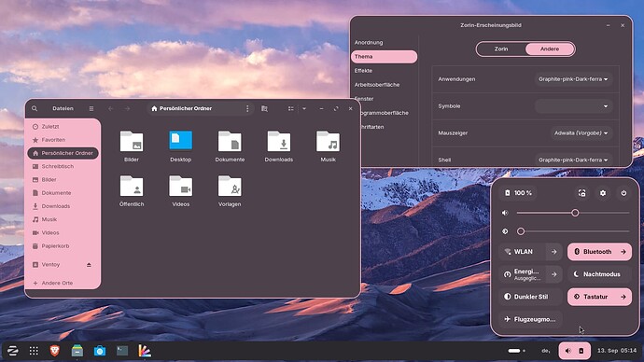Go back in Dateien navigation
Image resolution: width=644 pixels, height=362 pixels.
(x=110, y=108)
